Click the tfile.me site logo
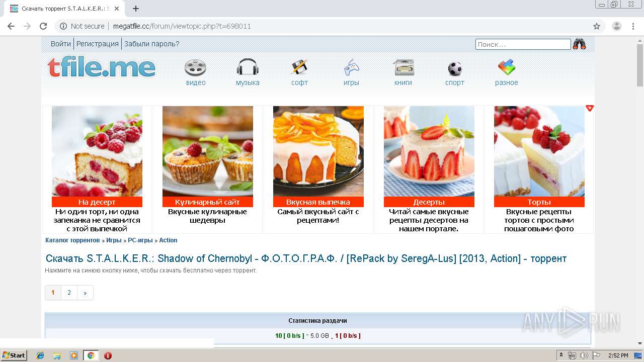Screen dimensions: 644x362 (x=102, y=67)
